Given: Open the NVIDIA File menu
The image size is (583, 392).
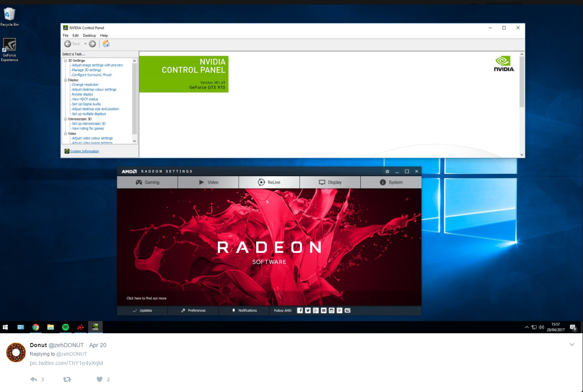Looking at the screenshot, I should pos(66,35).
